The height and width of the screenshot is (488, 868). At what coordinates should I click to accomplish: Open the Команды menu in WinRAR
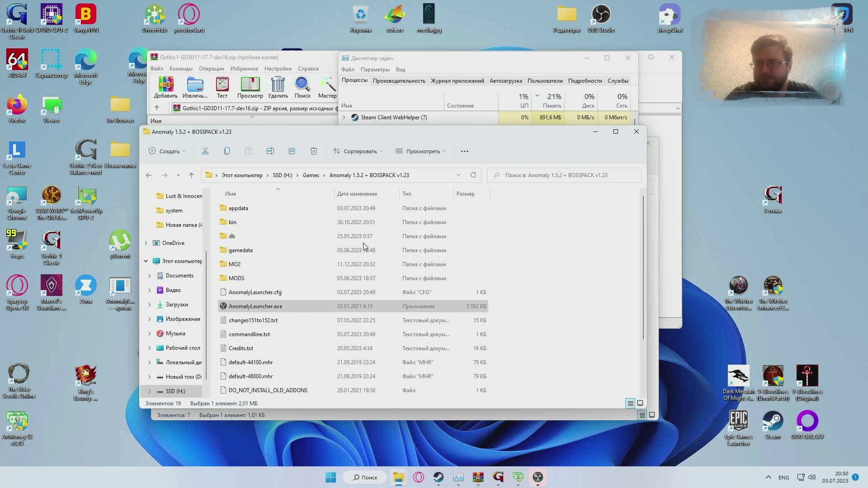coord(181,69)
